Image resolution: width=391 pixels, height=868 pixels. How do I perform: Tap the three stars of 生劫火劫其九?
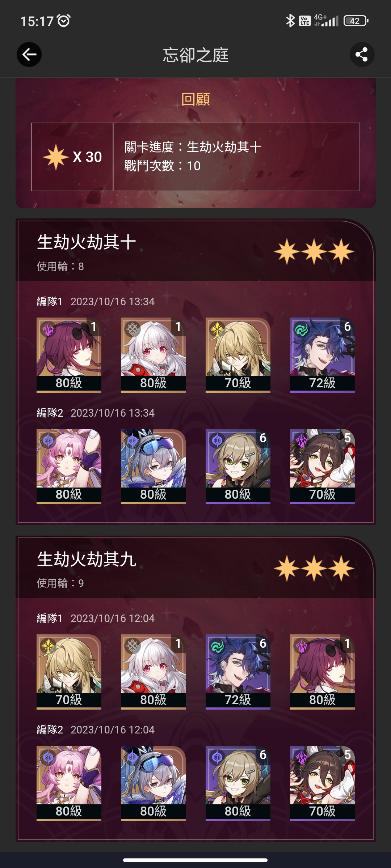[314, 568]
